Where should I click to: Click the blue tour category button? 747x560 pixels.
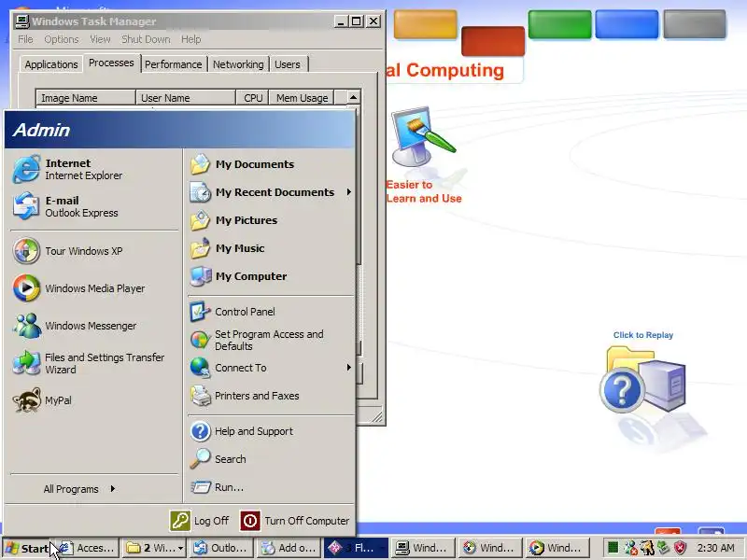[627, 24]
